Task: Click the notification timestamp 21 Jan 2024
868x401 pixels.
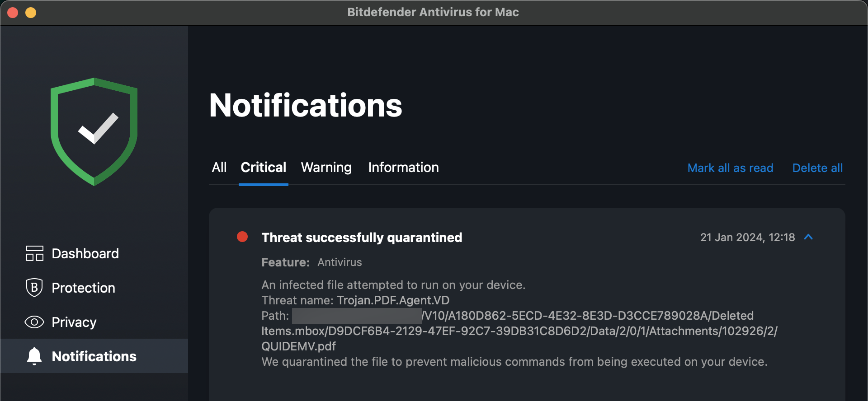Action: [748, 237]
